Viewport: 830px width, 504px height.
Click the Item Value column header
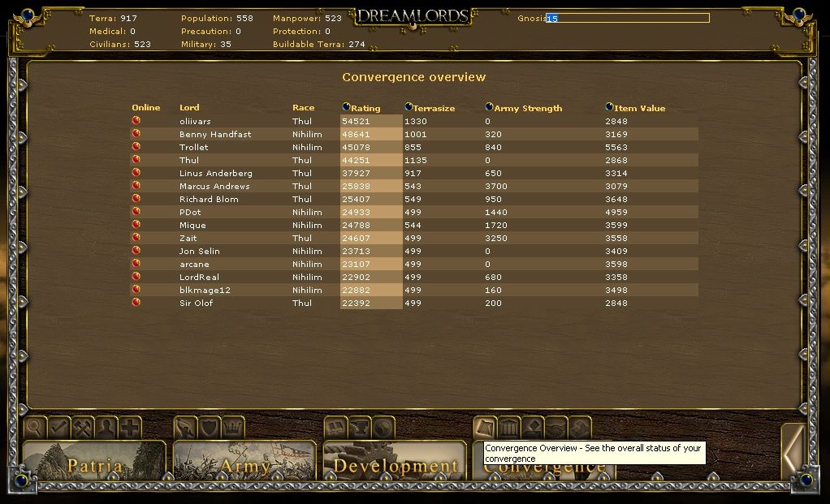tap(639, 108)
